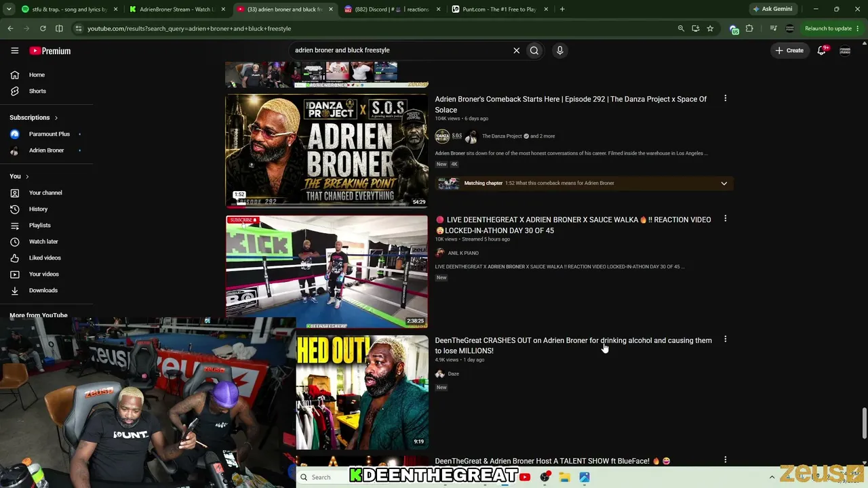Screen dimensions: 868x488
Task: Open the KICK boxing ring reaction thumbnail
Action: point(327,271)
